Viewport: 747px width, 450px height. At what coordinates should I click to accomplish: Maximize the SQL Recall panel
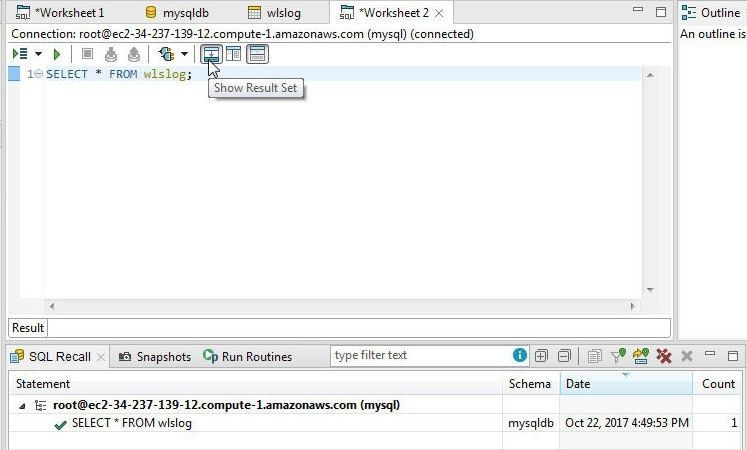[733, 356]
